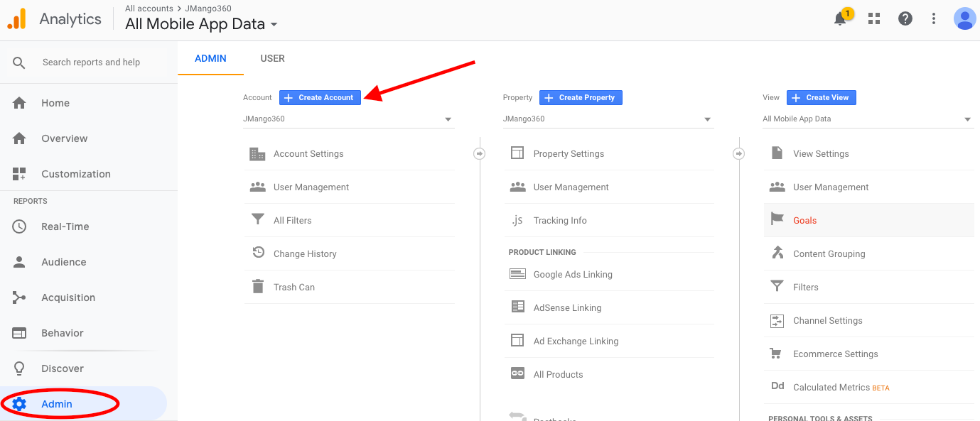Click the Home house icon in sidebar

point(19,103)
